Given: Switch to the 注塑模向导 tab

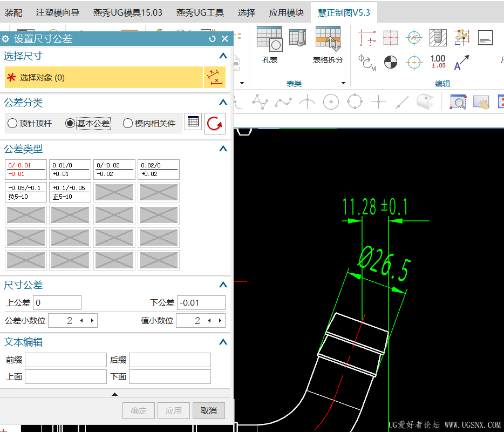Looking at the screenshot, I should tap(57, 12).
